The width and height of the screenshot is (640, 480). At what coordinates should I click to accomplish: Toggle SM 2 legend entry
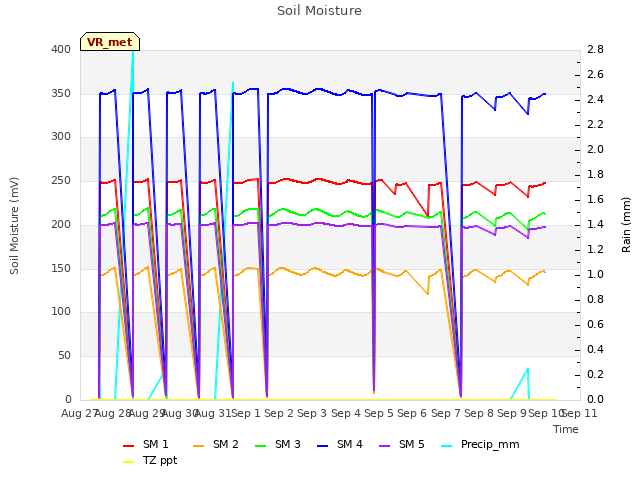pyautogui.click(x=216, y=444)
